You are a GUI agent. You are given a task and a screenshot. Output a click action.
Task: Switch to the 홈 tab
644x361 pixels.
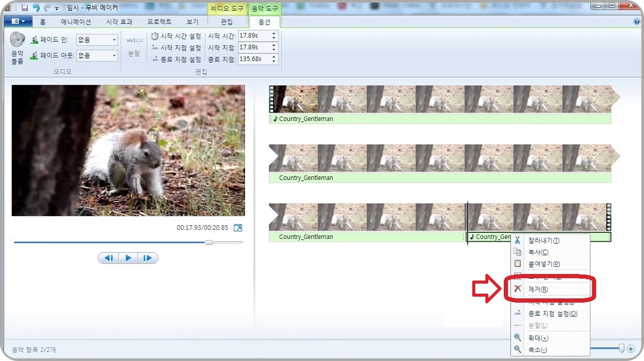[43, 21]
